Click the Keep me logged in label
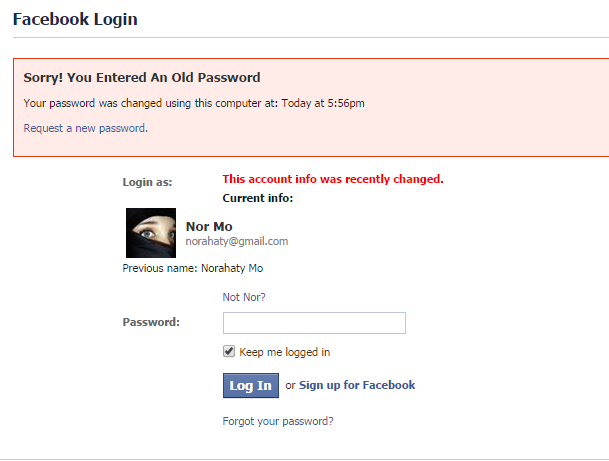 tap(284, 352)
